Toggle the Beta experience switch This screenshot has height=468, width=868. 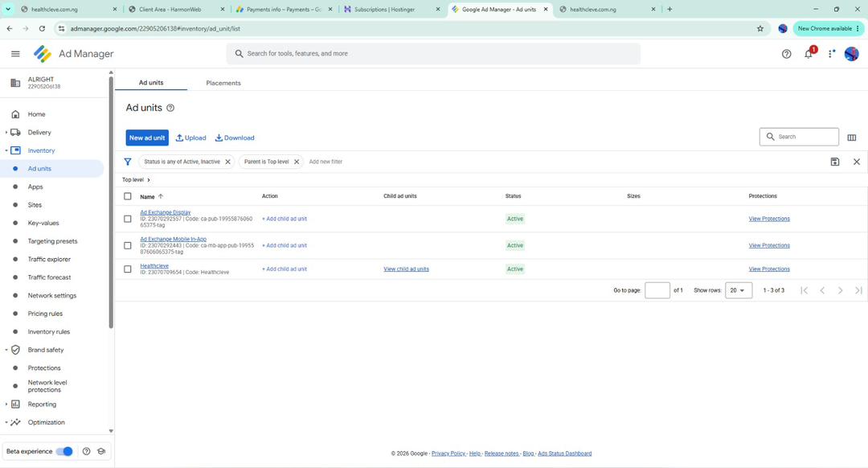coord(65,451)
